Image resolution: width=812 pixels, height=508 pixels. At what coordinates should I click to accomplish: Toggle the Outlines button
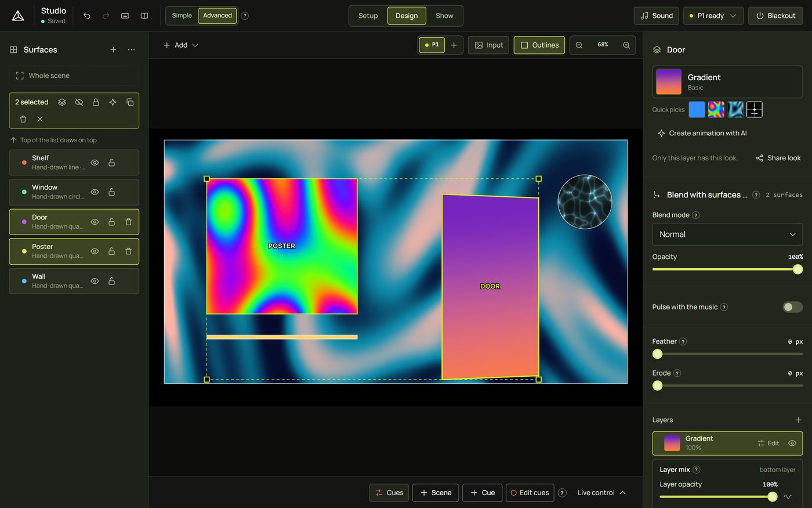point(539,45)
